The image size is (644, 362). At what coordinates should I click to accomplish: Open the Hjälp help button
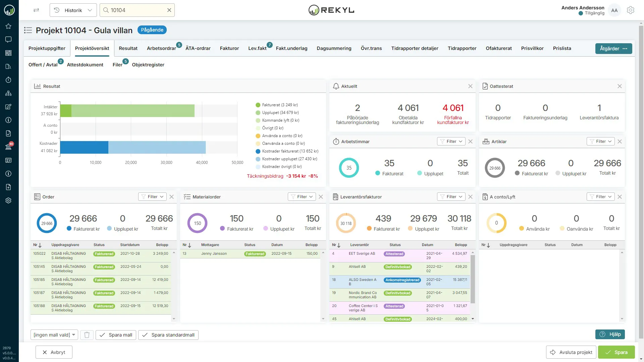610,334
